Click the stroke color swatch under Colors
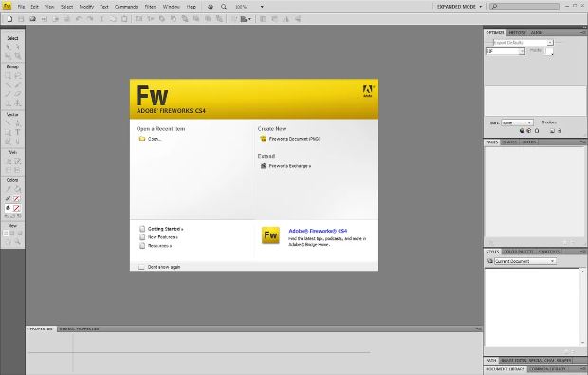This screenshot has width=588, height=375. pyautogui.click(x=16, y=198)
